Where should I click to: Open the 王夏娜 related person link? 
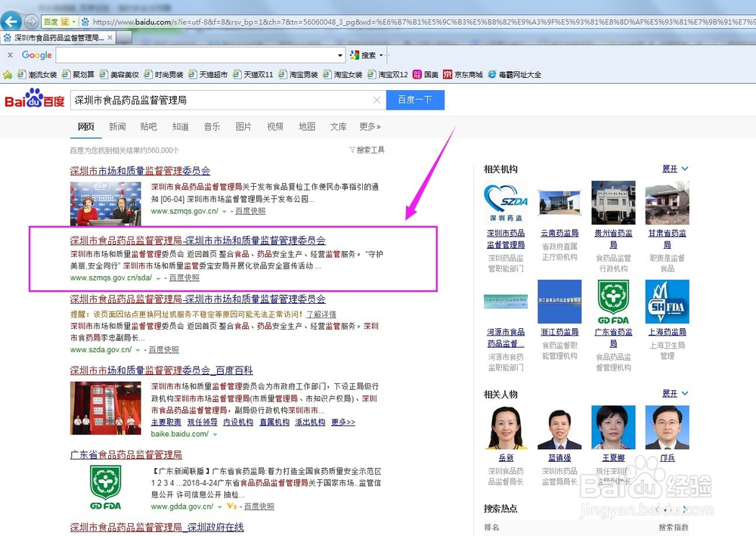point(613,458)
